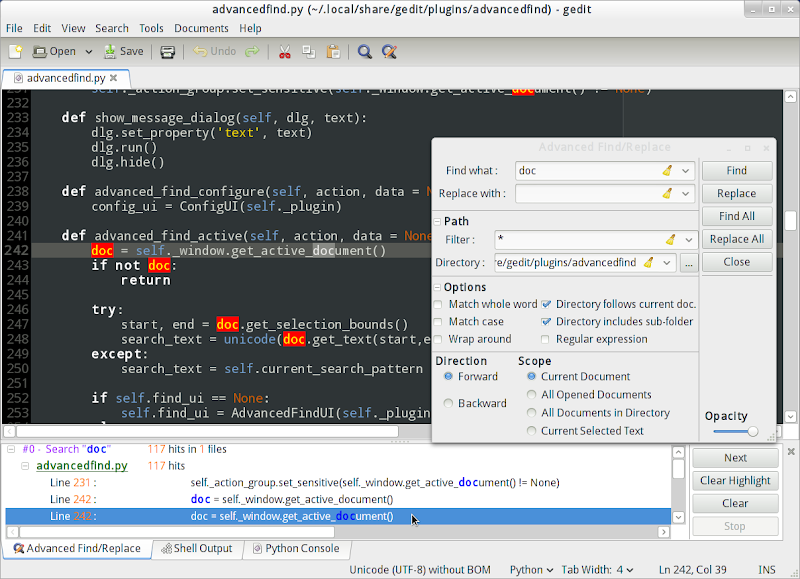Viewport: 800px width, 579px height.
Task: Create a new document using toolbar icon
Action: [15, 51]
